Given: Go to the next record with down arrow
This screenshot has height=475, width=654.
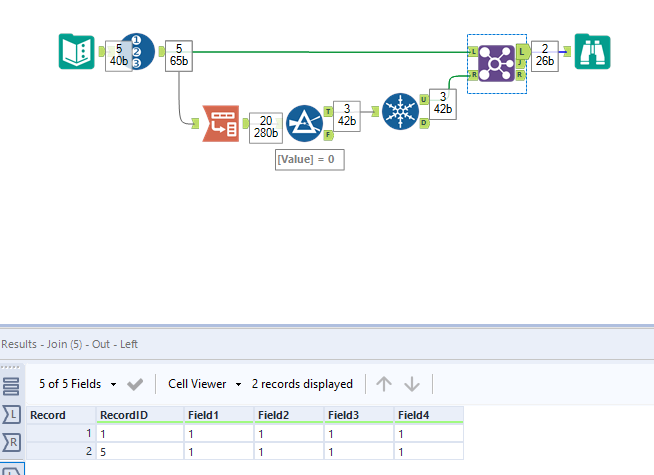Looking at the screenshot, I should pos(412,384).
